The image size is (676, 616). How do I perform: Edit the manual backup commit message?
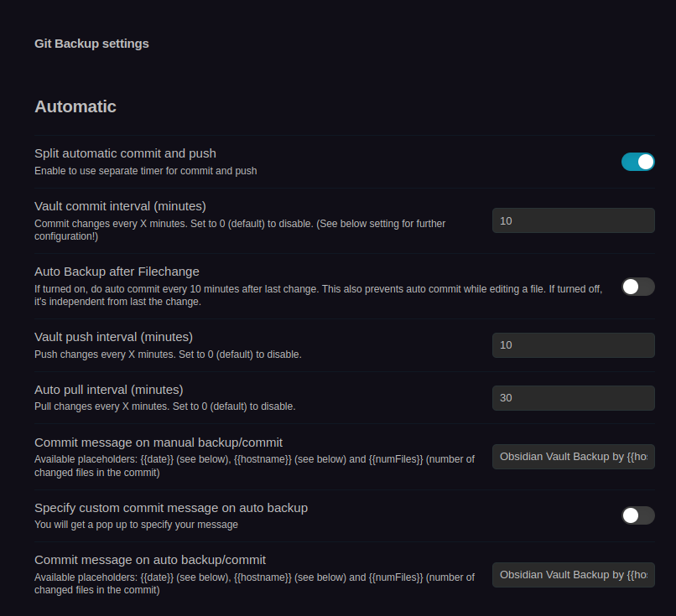pos(573,456)
